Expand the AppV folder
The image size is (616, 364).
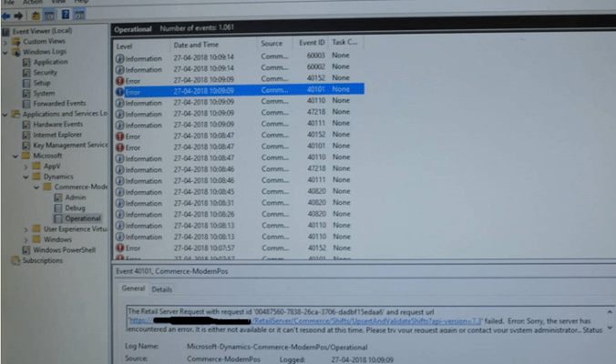pos(26,167)
